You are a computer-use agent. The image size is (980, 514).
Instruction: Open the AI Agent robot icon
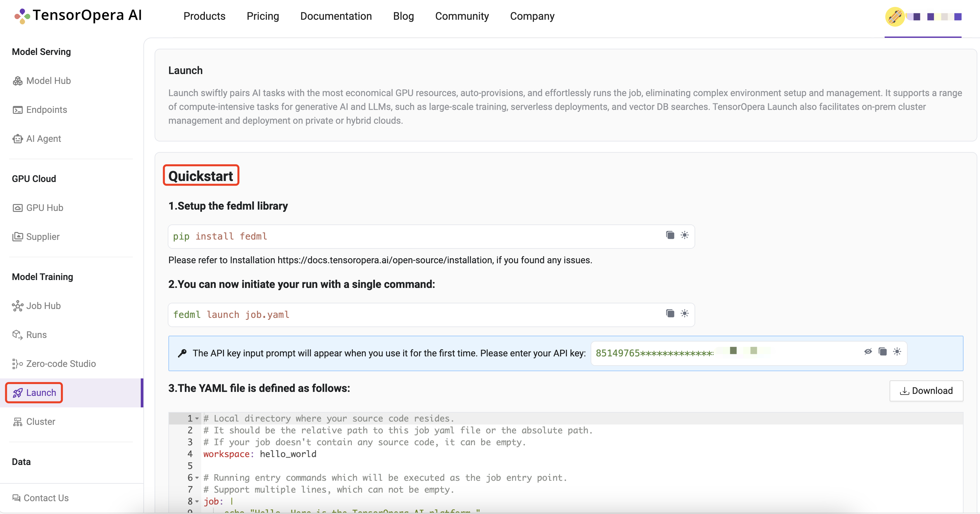pyautogui.click(x=17, y=139)
